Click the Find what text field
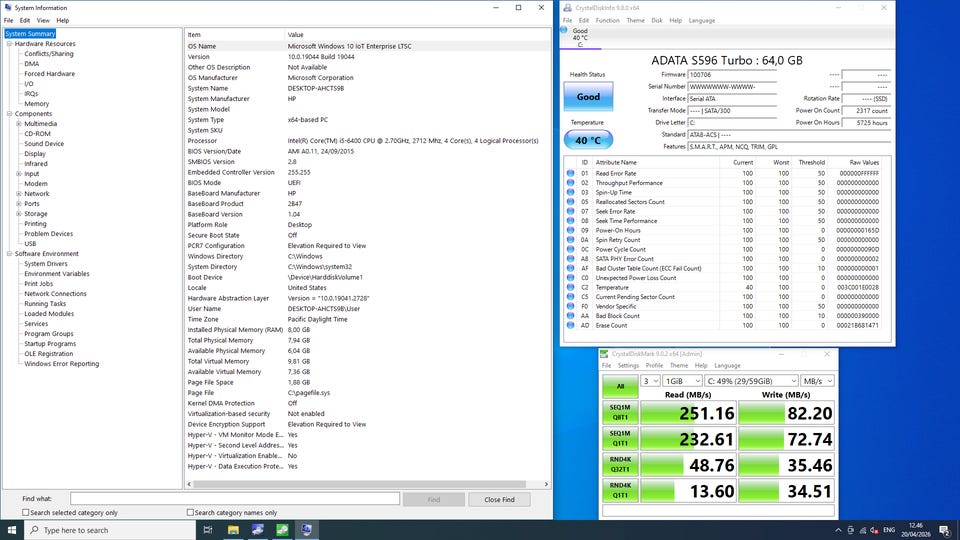Image resolution: width=960 pixels, height=540 pixels. (x=235, y=499)
